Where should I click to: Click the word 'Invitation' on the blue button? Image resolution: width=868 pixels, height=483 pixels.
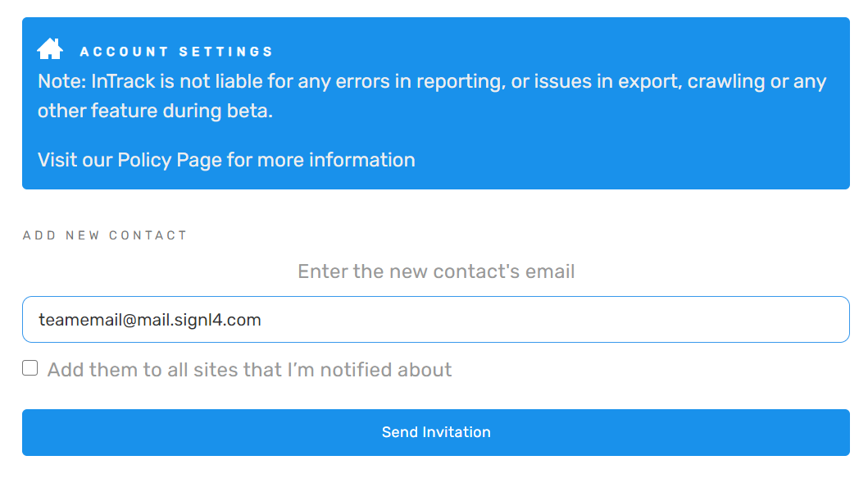pyautogui.click(x=457, y=432)
